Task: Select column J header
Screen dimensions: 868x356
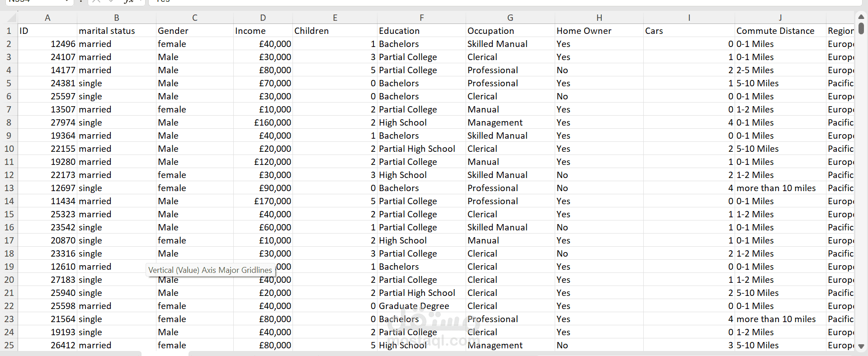Action: (780, 18)
